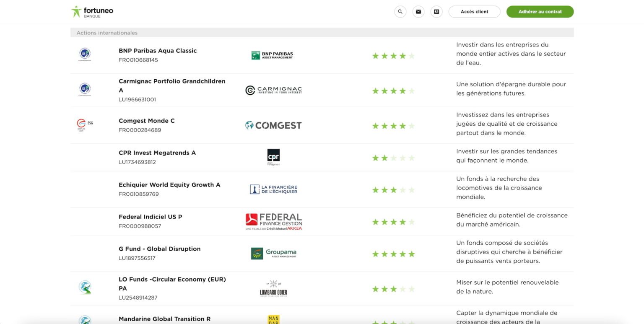
Task: Click description about potentiel renouvelable de la nature
Action: coord(507,287)
